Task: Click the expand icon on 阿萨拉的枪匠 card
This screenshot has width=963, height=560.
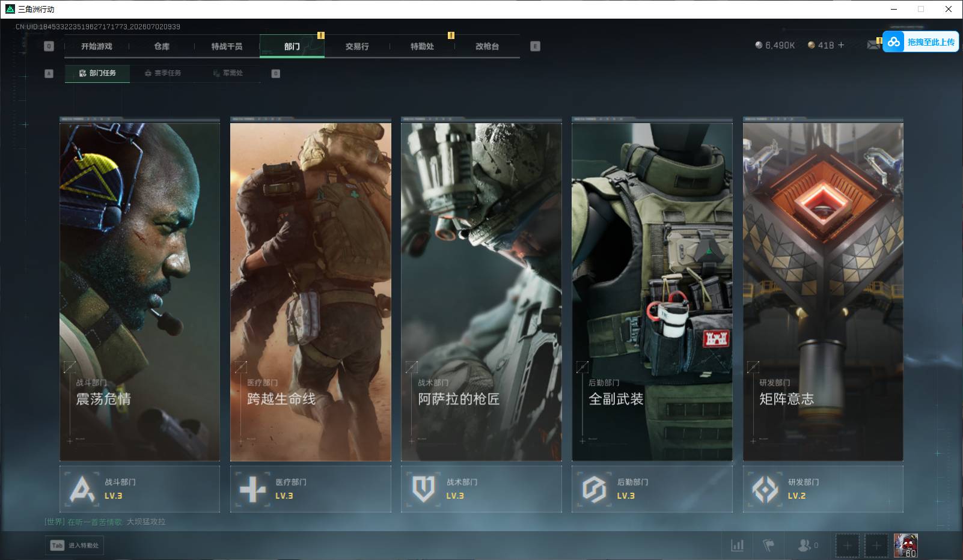Action: tap(412, 367)
